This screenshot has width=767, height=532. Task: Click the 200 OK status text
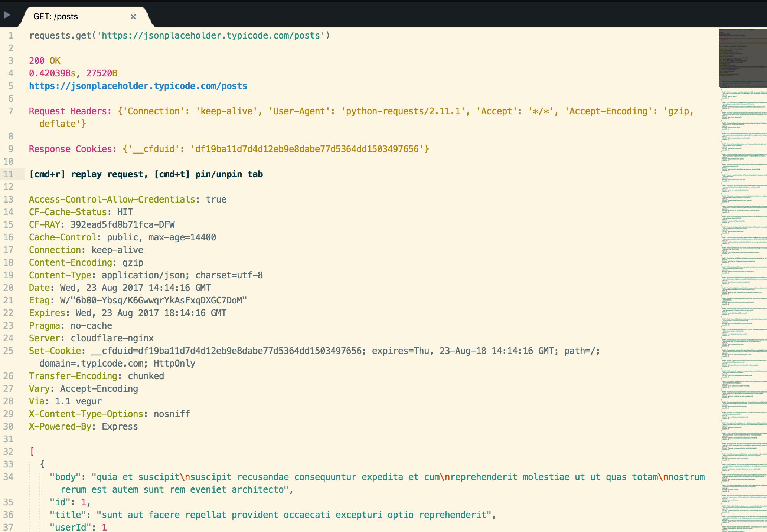pos(44,60)
